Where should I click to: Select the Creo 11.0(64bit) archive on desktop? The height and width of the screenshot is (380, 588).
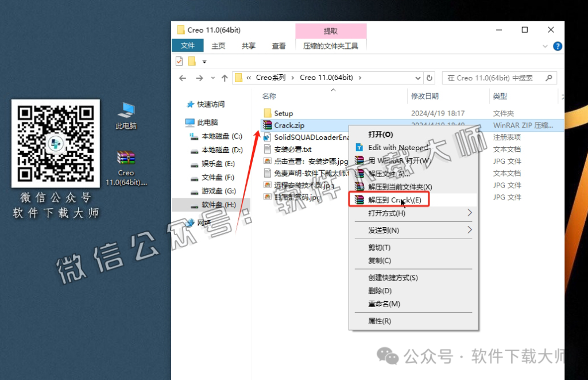coord(126,168)
